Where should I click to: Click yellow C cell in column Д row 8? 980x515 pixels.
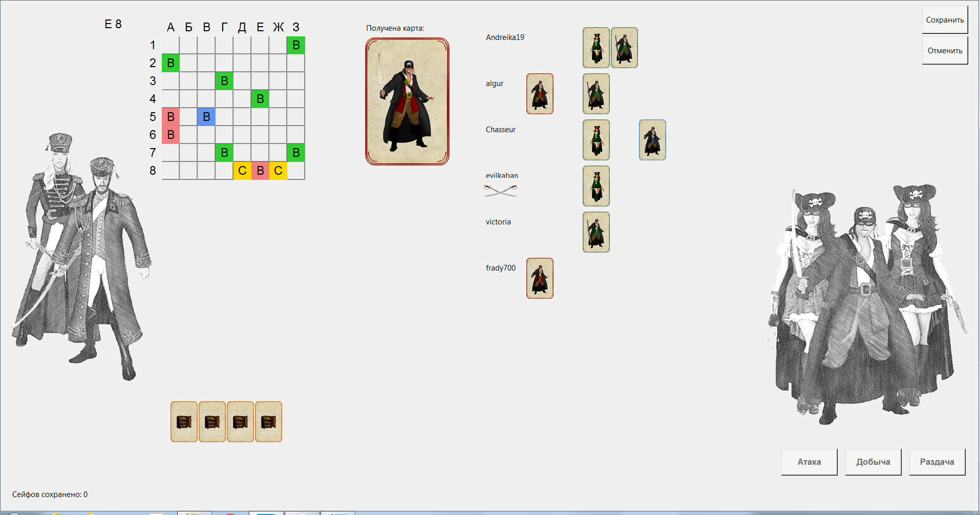click(x=242, y=171)
